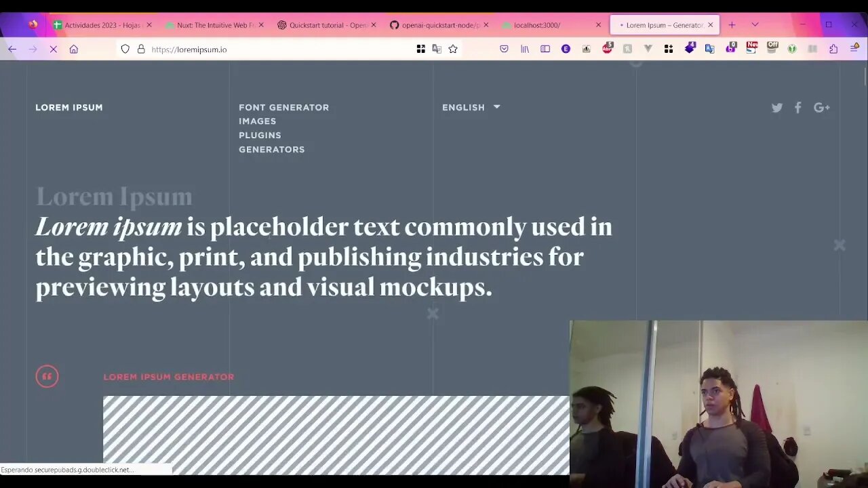Screen dimensions: 868x488
Task: Click the Firefox logo button
Action: tap(33, 24)
